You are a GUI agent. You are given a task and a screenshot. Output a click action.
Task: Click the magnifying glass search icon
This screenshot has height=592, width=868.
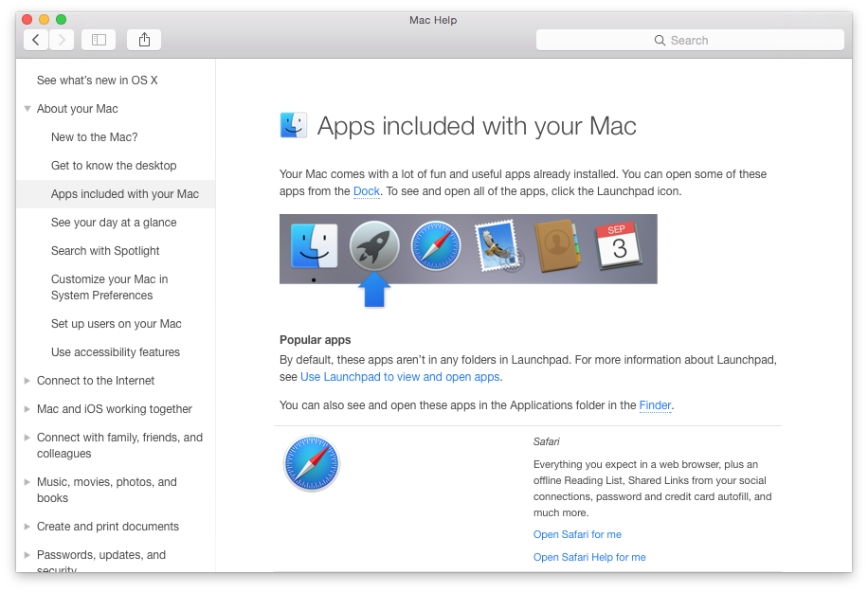click(x=660, y=41)
